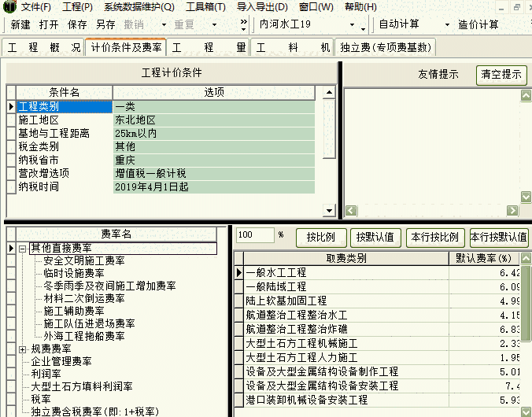Select 利润率 tree item
This screenshot has width=532, height=417.
46,374
